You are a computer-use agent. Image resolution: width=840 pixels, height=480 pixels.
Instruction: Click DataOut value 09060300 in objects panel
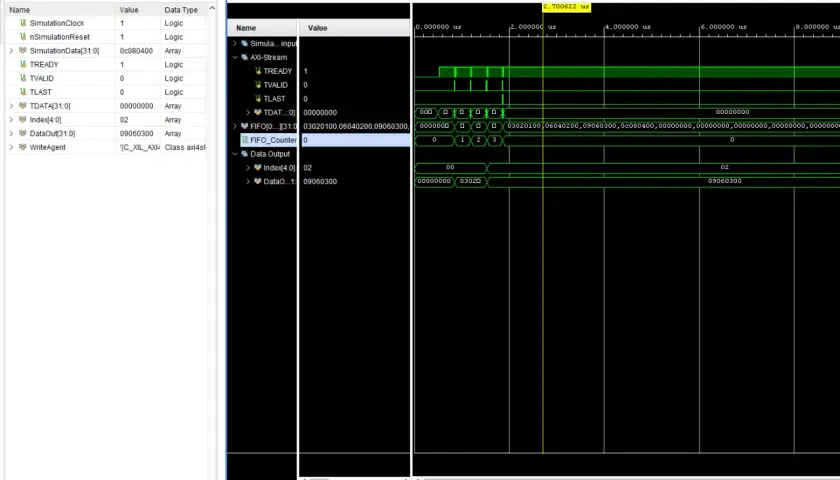tap(136, 134)
